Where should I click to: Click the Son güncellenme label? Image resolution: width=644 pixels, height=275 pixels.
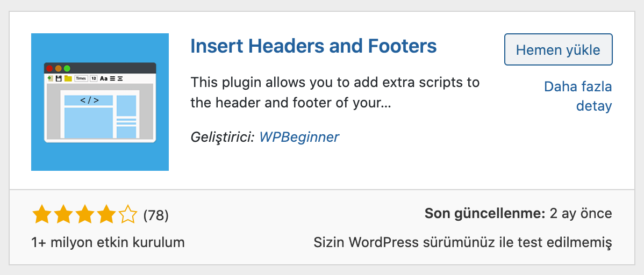click(x=485, y=213)
